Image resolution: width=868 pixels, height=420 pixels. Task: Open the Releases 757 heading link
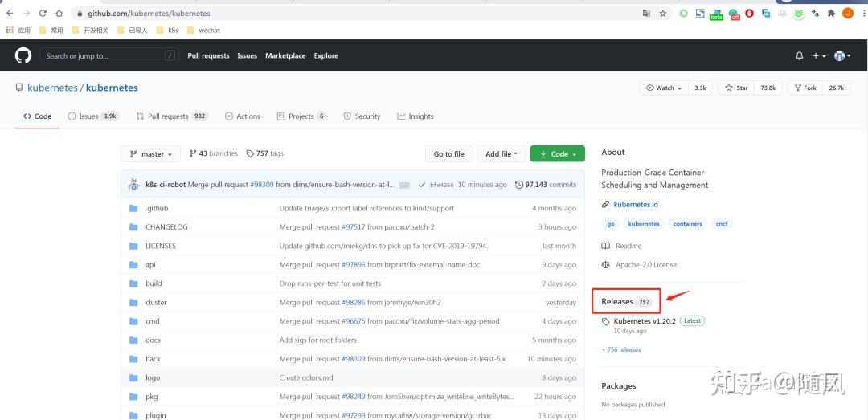point(627,302)
